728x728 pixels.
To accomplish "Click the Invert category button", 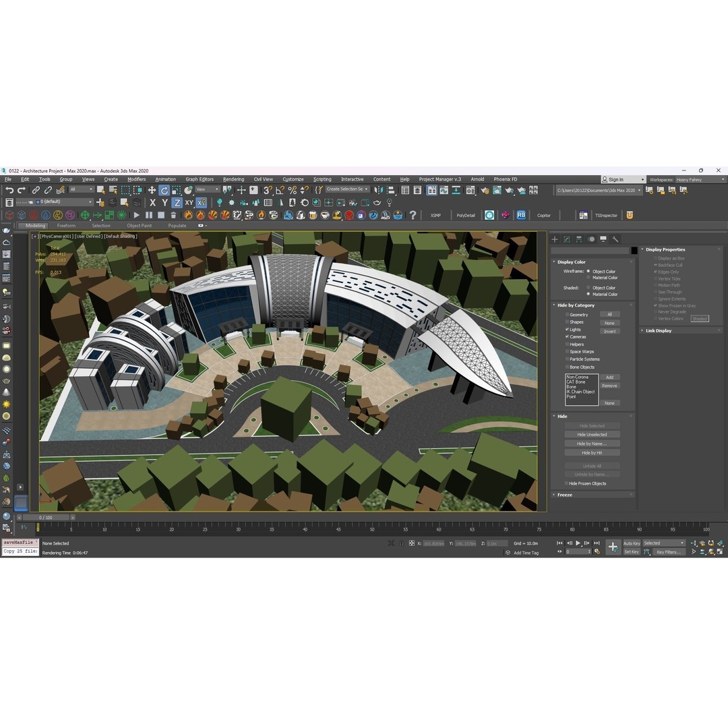I will click(x=609, y=331).
